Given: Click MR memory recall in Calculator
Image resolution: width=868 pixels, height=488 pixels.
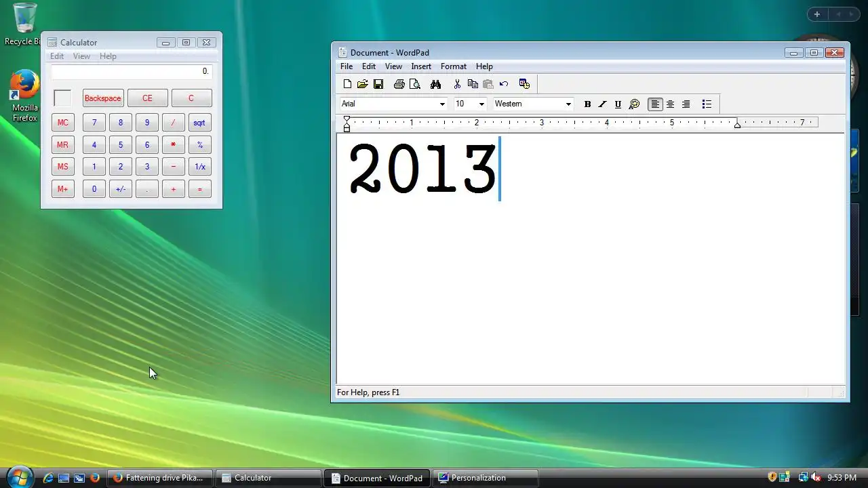Looking at the screenshot, I should tap(63, 145).
